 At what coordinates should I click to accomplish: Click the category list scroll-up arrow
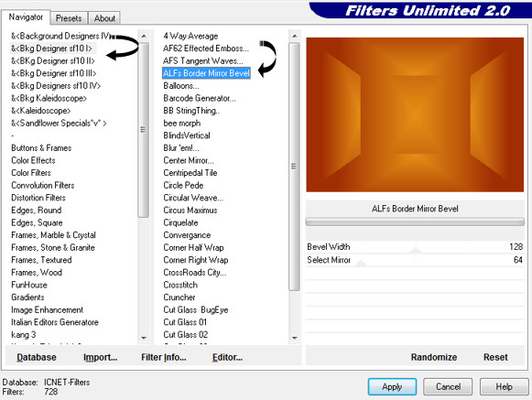(x=144, y=36)
